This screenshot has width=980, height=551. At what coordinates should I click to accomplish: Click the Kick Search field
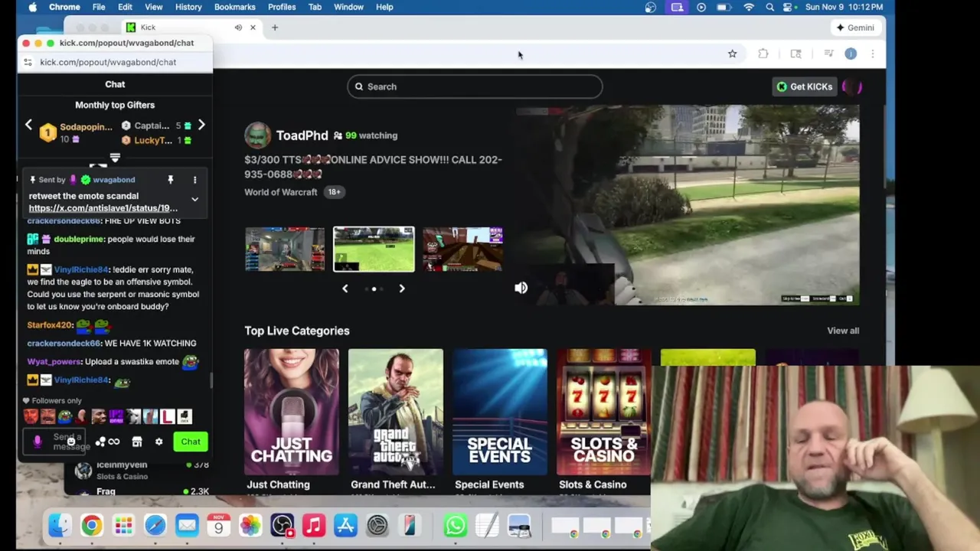(x=475, y=86)
